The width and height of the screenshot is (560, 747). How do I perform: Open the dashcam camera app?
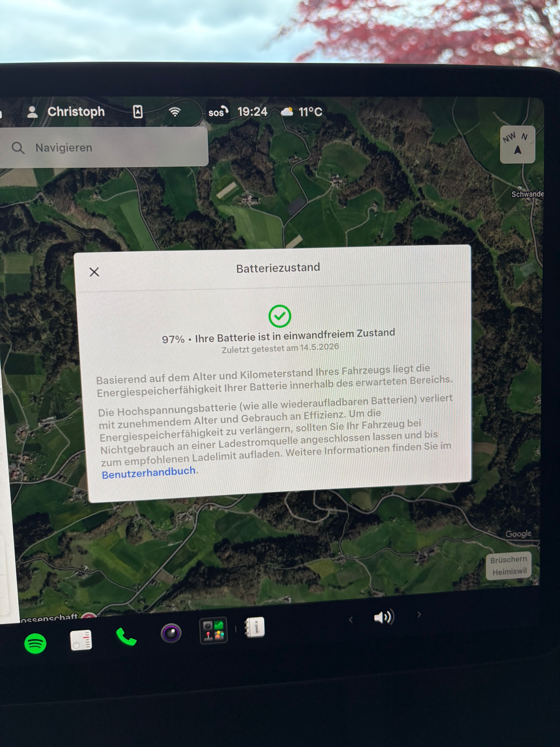(171, 633)
